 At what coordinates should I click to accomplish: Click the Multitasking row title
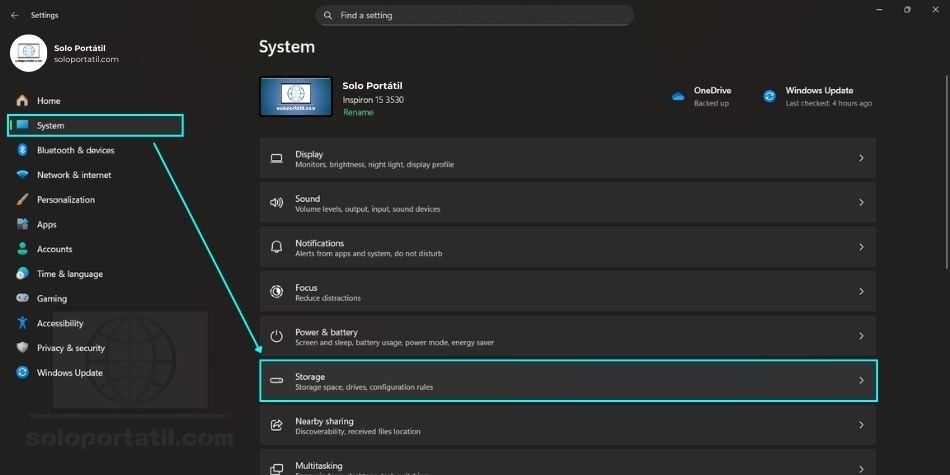[x=319, y=466]
